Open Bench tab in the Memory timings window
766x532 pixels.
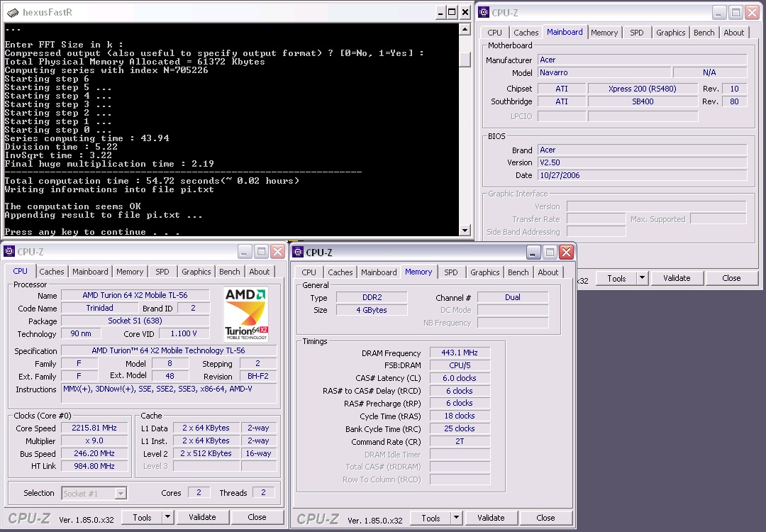[518, 272]
